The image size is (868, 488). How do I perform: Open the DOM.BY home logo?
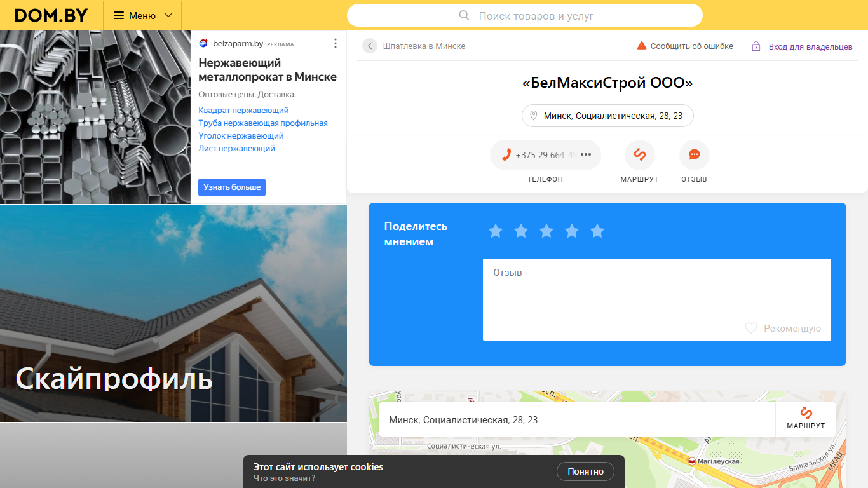51,15
